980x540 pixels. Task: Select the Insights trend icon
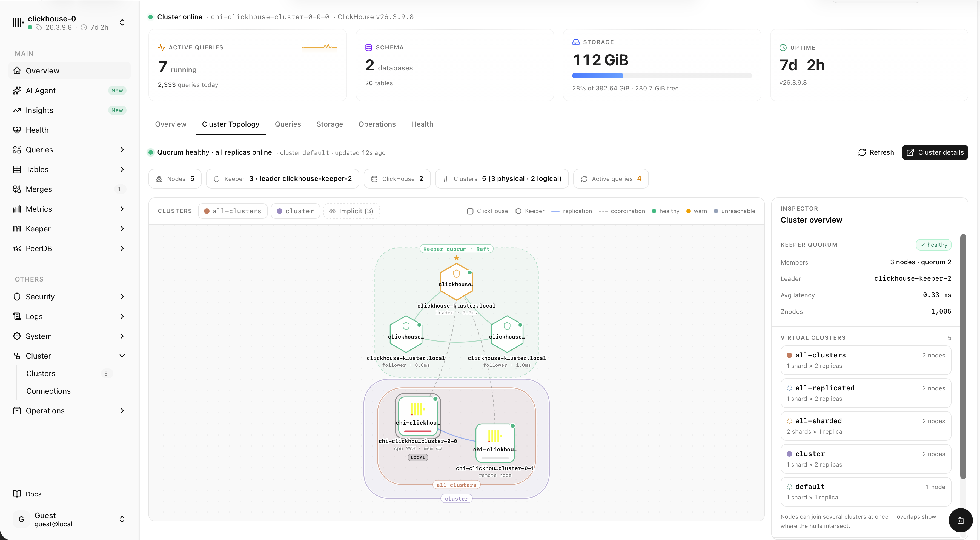17,110
